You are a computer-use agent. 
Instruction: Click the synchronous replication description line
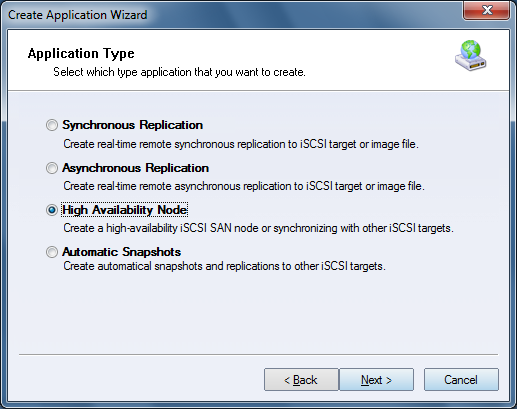coord(241,144)
